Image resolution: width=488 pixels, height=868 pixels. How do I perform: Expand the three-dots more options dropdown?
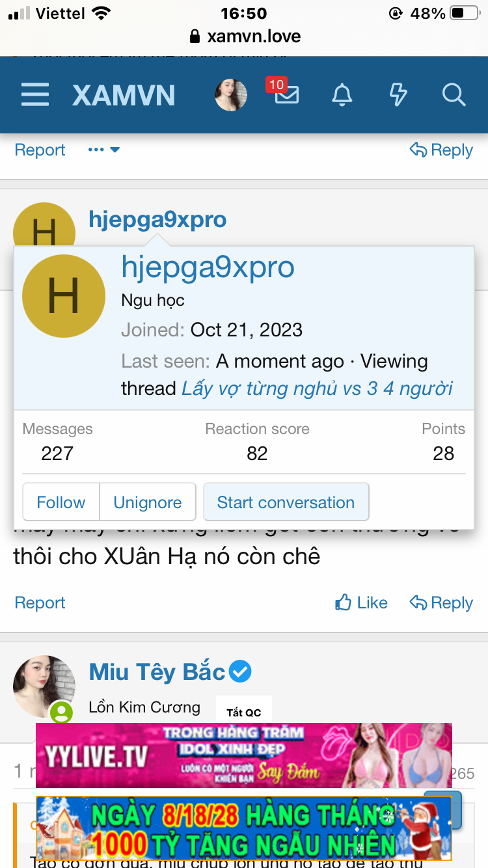coord(104,150)
